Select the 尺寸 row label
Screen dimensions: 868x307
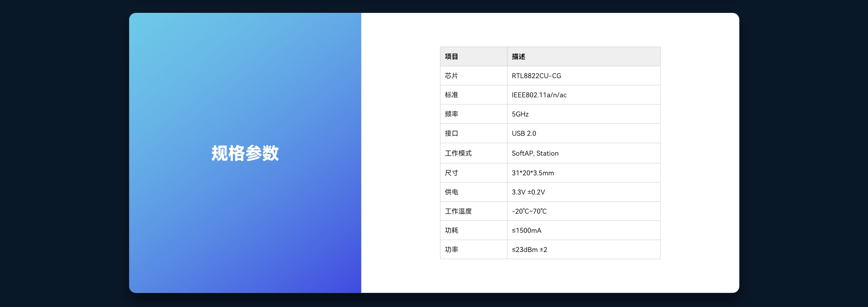[x=451, y=173]
